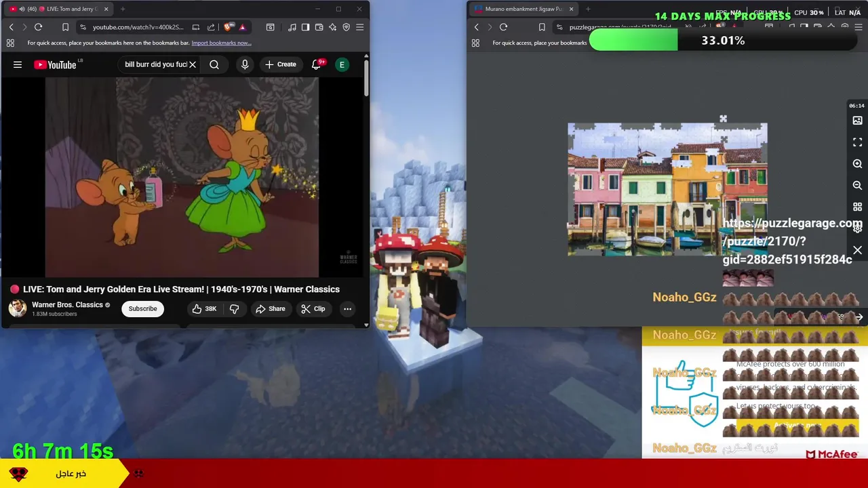
Task: Click the youtube.com address bar
Action: [138, 27]
